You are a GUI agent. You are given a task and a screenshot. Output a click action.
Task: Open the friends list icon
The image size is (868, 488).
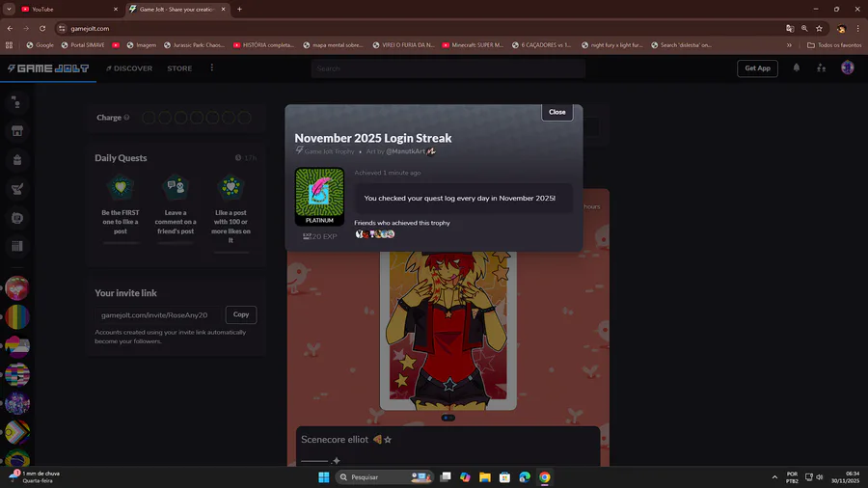821,68
